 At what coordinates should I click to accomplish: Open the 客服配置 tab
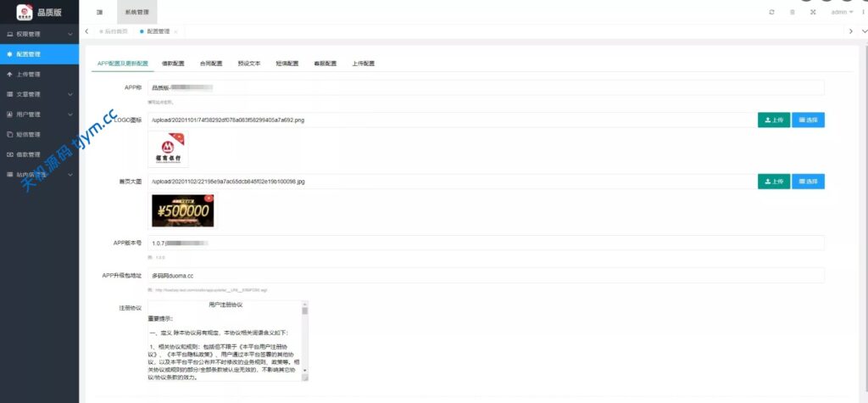coord(325,64)
